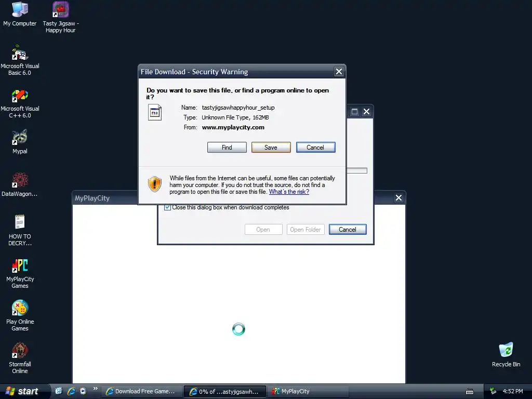Click the file type icon in Security Warning

pos(155,112)
